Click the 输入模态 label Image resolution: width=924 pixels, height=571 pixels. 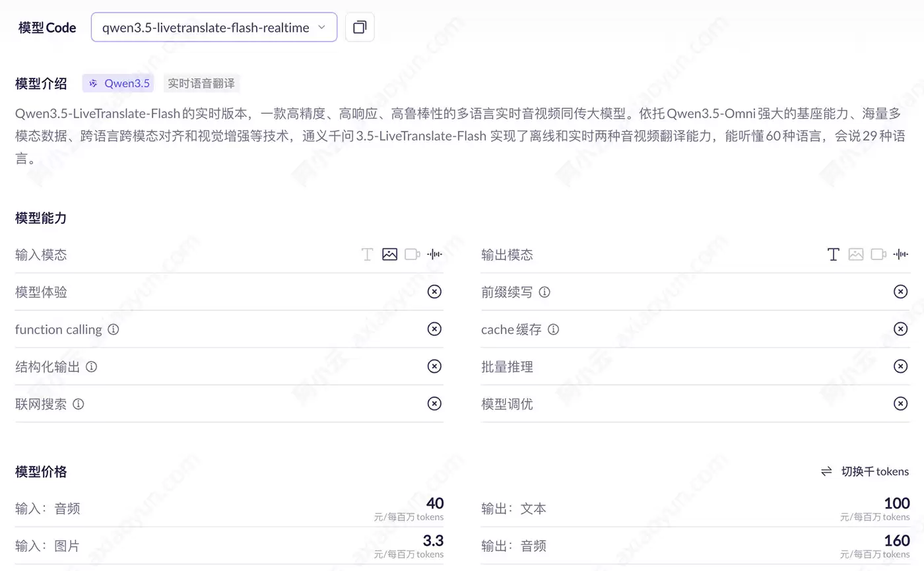pyautogui.click(x=41, y=255)
